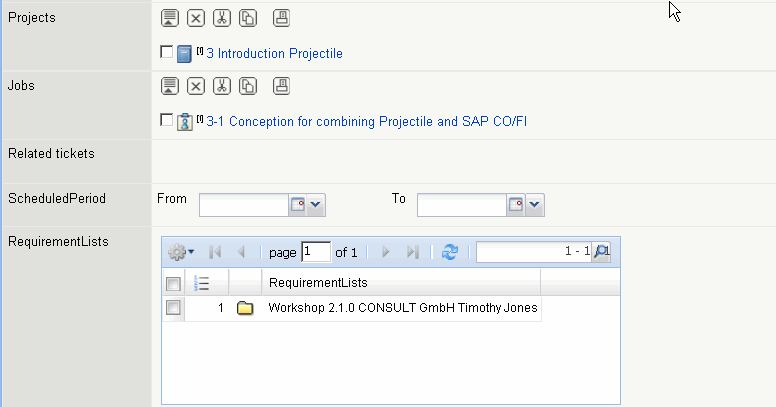This screenshot has height=407, width=776.
Task: Click the copy icon in Jobs row
Action: (x=248, y=86)
